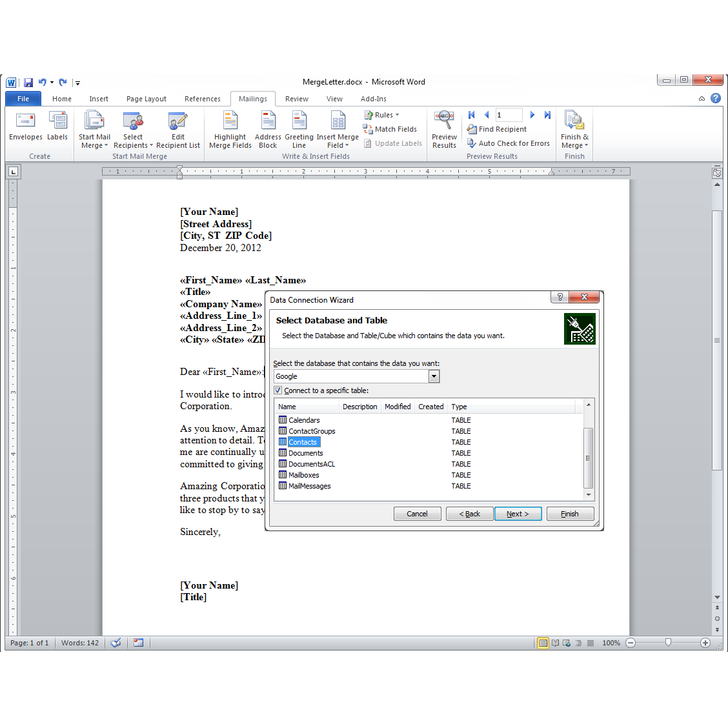Open the Undo history dropdown arrow
The width and height of the screenshot is (728, 728).
[x=52, y=83]
